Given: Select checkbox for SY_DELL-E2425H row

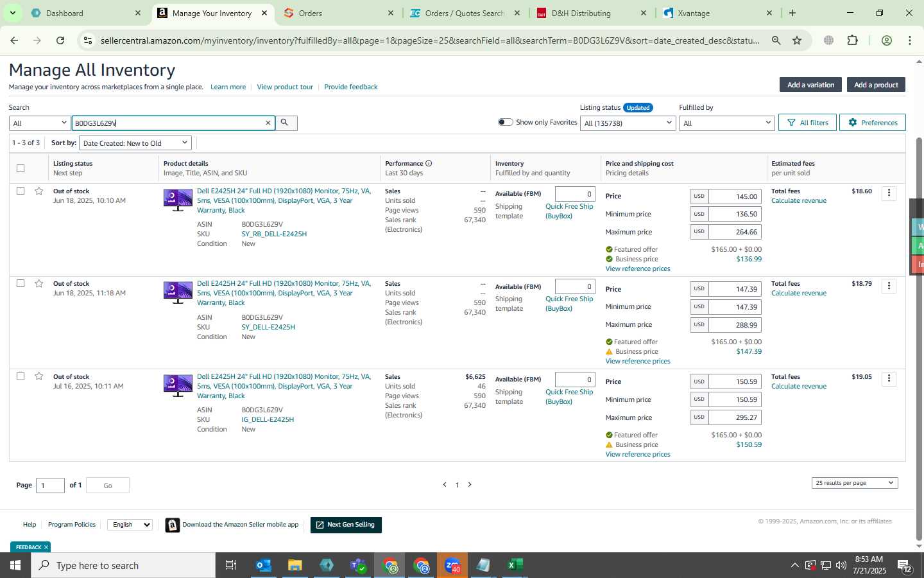Looking at the screenshot, I should coord(21,283).
